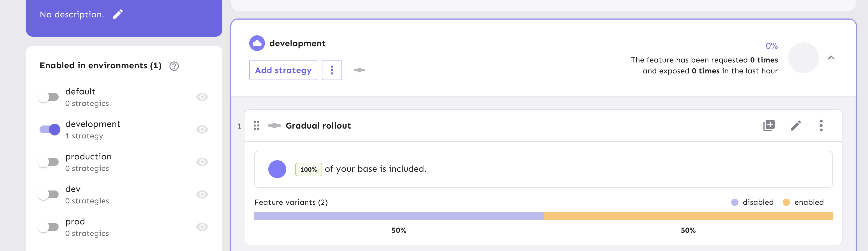The height and width of the screenshot is (251, 868).
Task: Enable the default environment toggle
Action: (x=49, y=97)
